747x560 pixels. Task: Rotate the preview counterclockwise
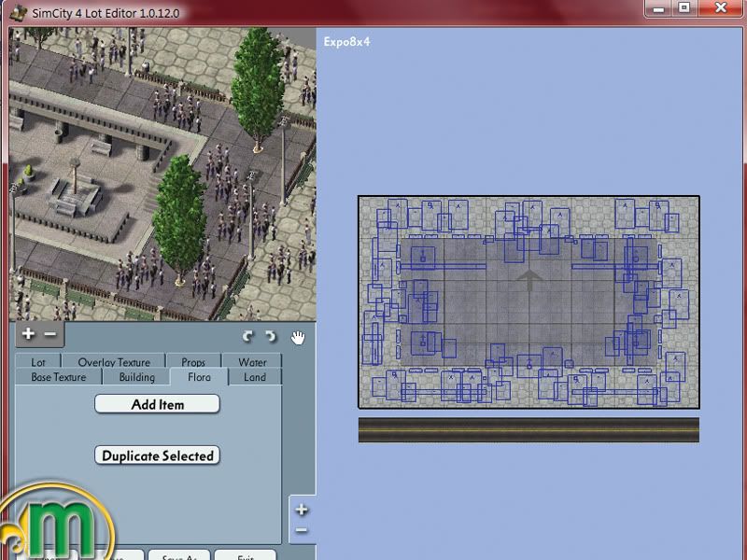point(247,336)
